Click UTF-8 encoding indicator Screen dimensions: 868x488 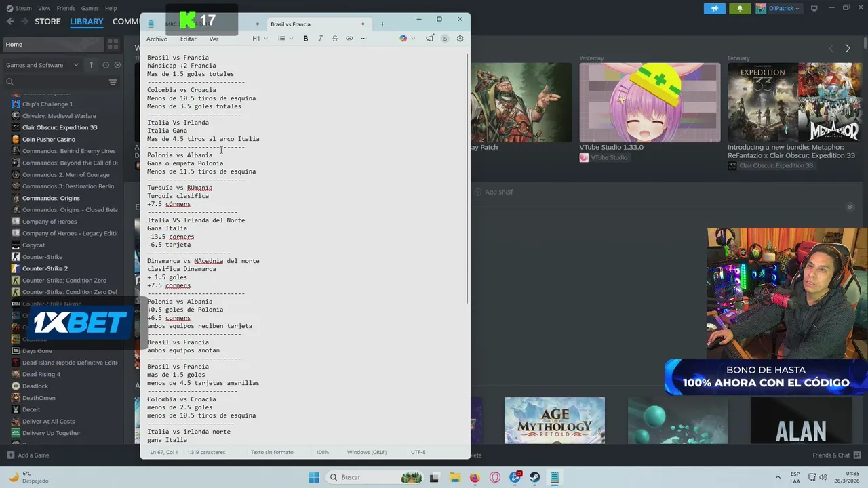[418, 452]
